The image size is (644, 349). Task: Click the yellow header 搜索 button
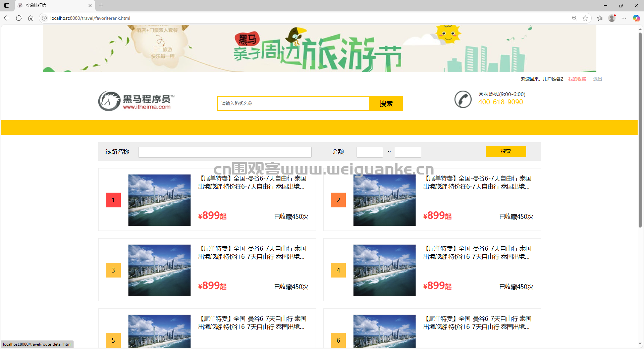coord(386,103)
